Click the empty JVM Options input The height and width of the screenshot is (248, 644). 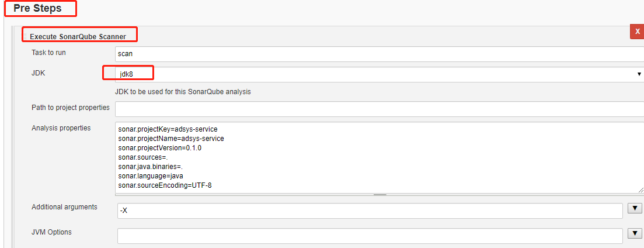(x=370, y=236)
